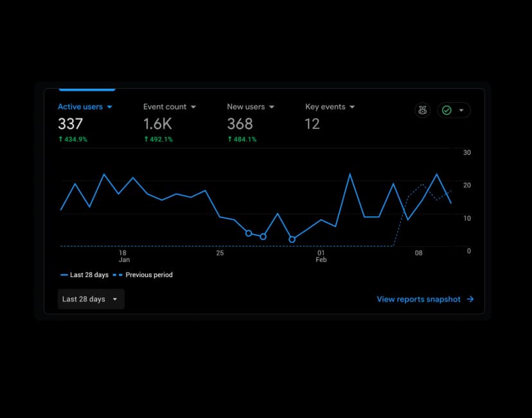The height and width of the screenshot is (418, 532).
Task: Switch to the New users 368 tab
Action: [x=251, y=122]
